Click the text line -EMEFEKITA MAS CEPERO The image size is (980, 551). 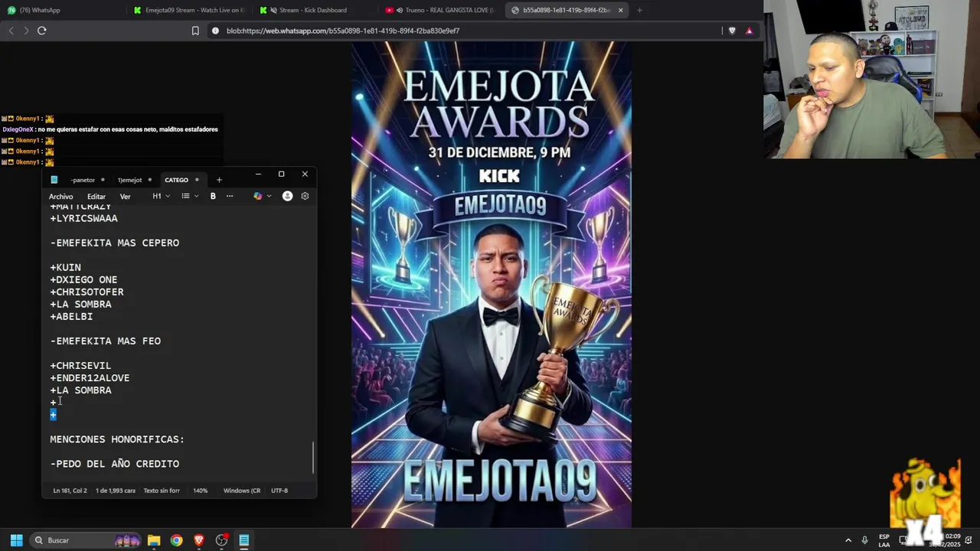pos(115,243)
